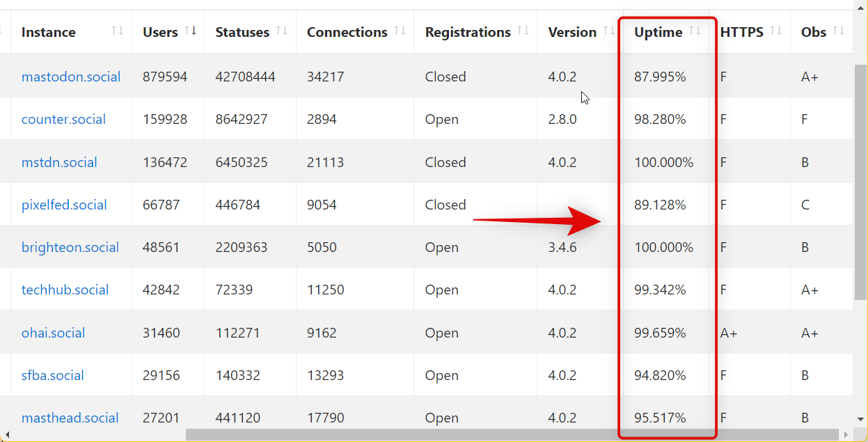Select the 99.659% uptime cell
868x442 pixels.
pyautogui.click(x=661, y=333)
